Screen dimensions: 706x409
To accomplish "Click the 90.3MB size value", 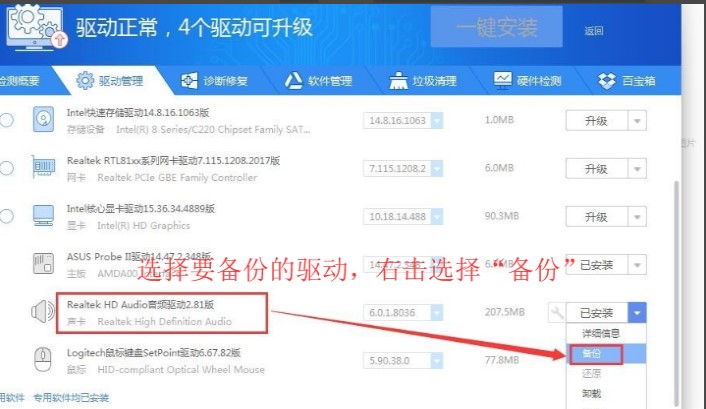I will [502, 216].
